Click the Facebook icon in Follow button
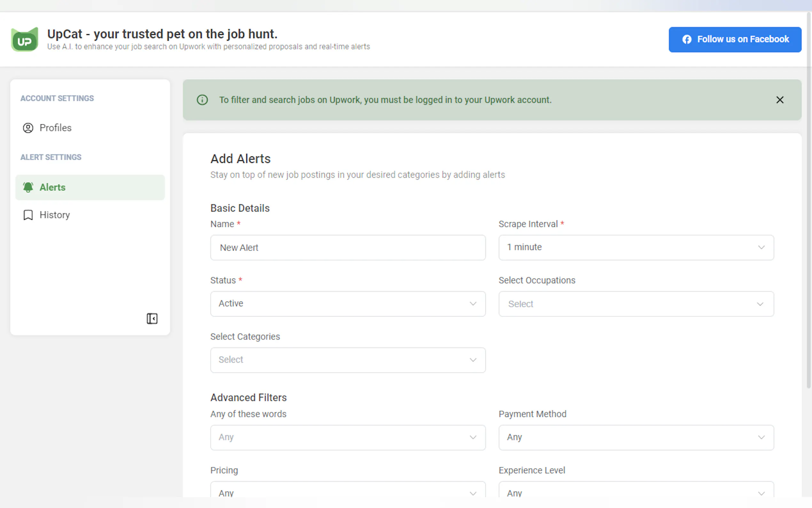Viewport: 812px width, 508px height. (x=686, y=39)
